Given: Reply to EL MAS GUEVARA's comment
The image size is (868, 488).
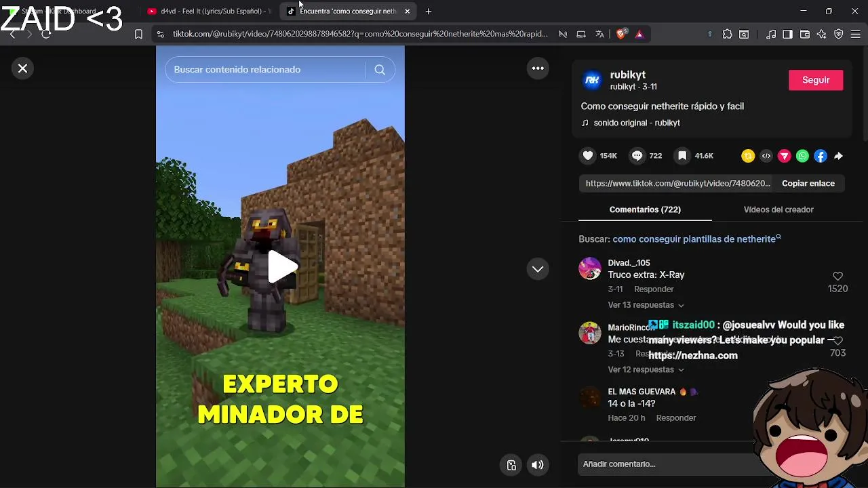Looking at the screenshot, I should (x=676, y=418).
